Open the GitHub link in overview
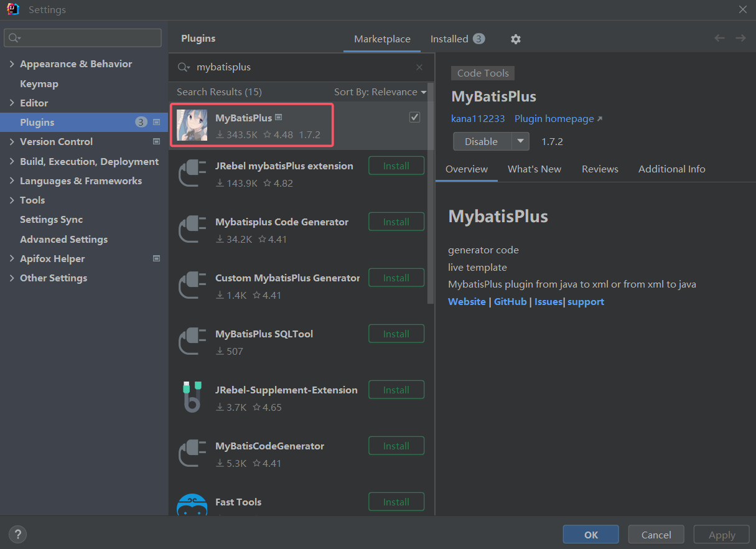Viewport: 756px width, 549px height. pos(510,301)
